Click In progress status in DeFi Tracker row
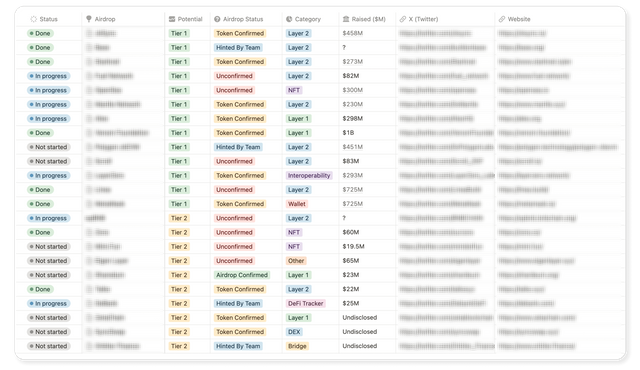The width and height of the screenshot is (640, 370). tap(49, 304)
